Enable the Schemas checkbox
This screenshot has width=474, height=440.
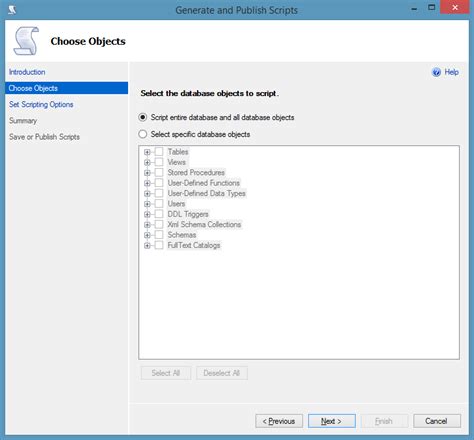tap(159, 235)
